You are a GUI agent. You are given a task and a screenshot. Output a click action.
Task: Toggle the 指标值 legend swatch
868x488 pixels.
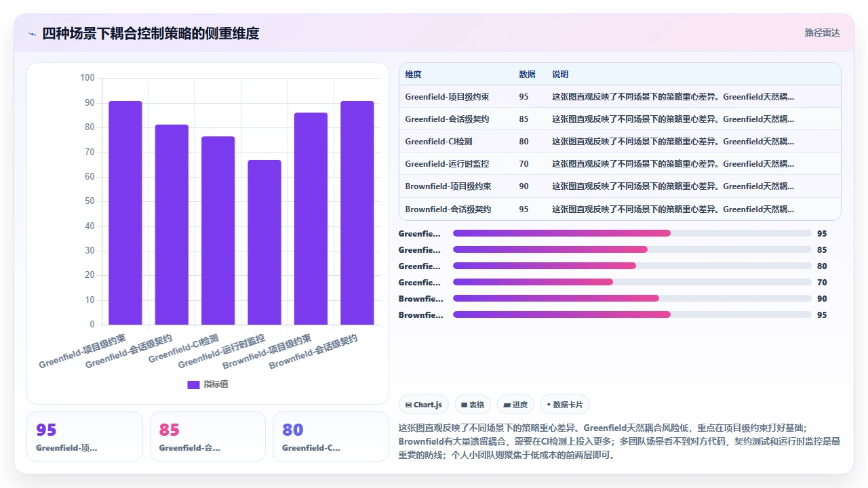pyautogui.click(x=193, y=384)
